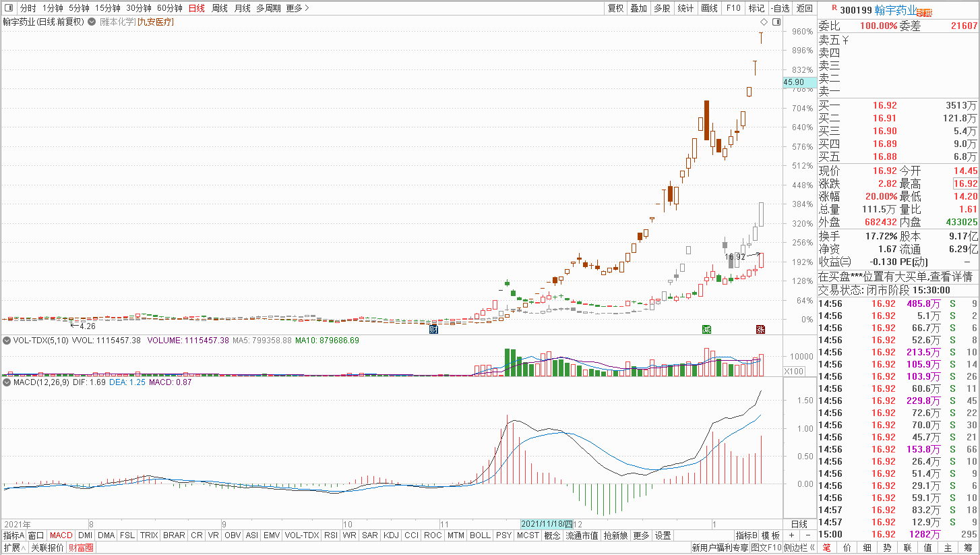Select the OBV indicator tab

pos(232,535)
